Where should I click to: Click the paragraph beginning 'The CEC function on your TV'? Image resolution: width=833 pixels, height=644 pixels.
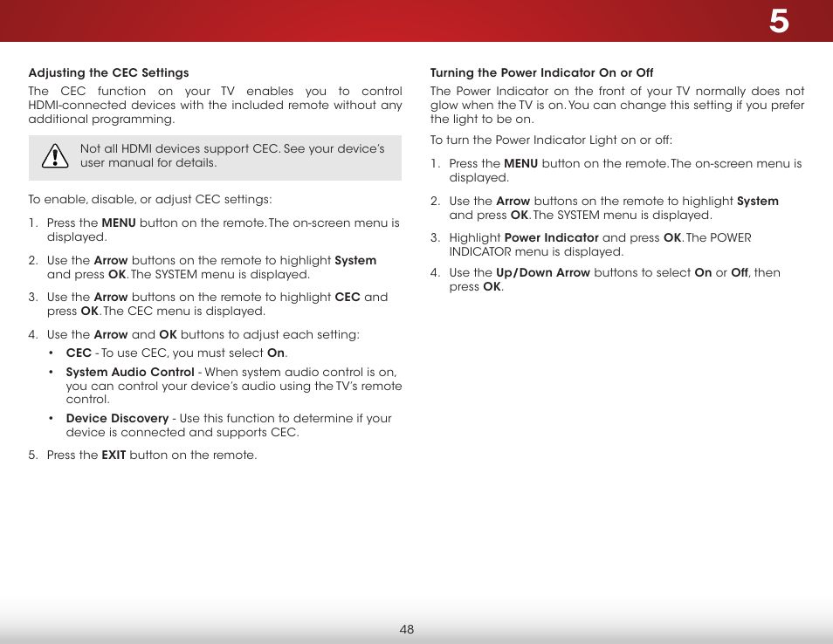click(215, 105)
